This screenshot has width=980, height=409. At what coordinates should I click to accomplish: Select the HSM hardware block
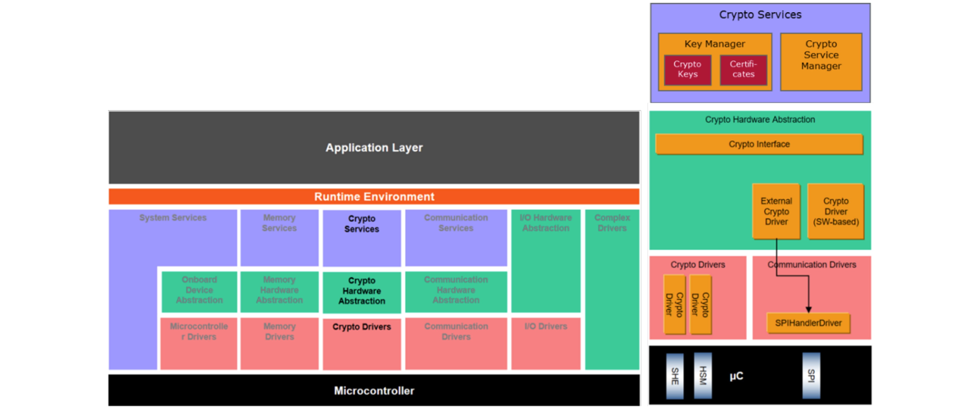(703, 375)
